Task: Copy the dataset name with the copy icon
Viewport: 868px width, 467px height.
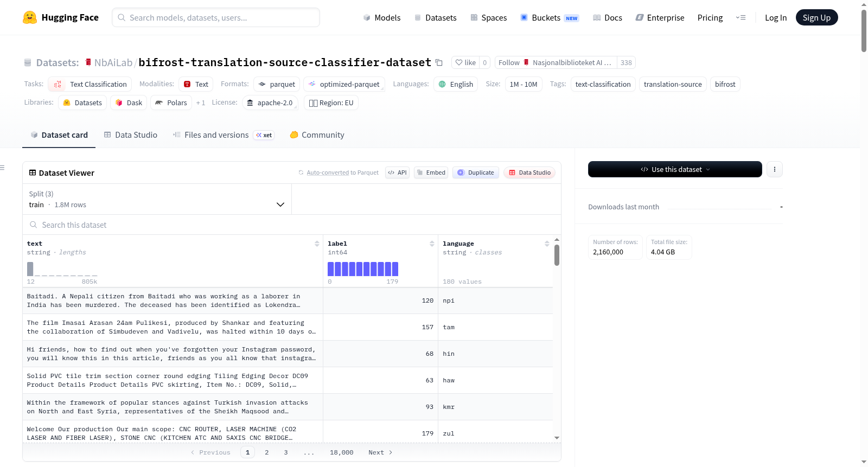Action: pos(439,62)
